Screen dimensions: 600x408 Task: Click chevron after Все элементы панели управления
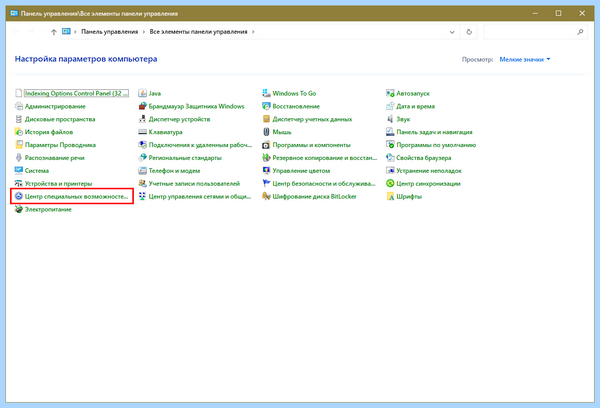(x=253, y=32)
